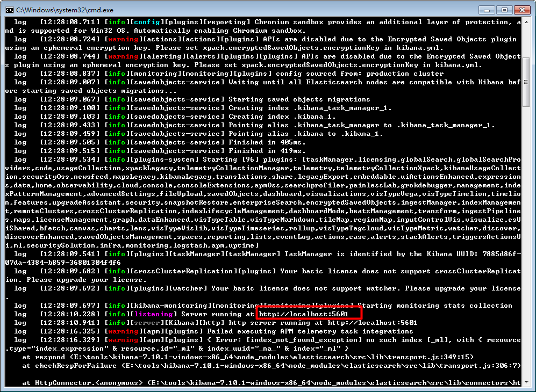Click the [watcher] tag
Screen dimensions: 536x392
[x=188, y=288]
